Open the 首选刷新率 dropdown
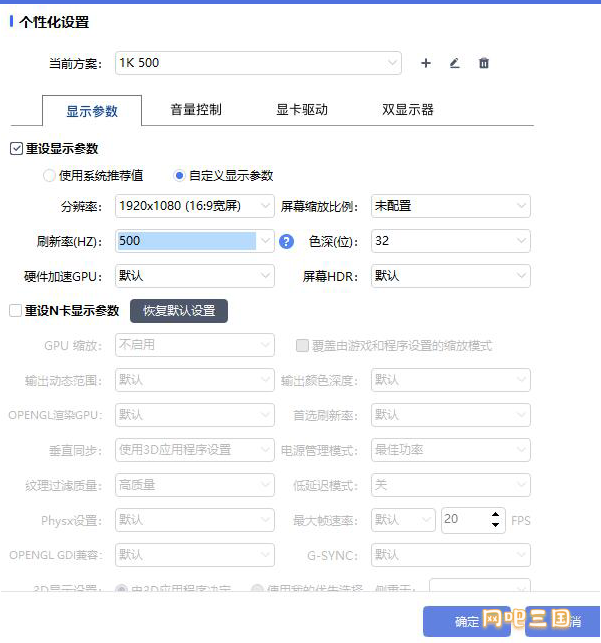Image resolution: width=601 pixels, height=643 pixels. point(451,415)
